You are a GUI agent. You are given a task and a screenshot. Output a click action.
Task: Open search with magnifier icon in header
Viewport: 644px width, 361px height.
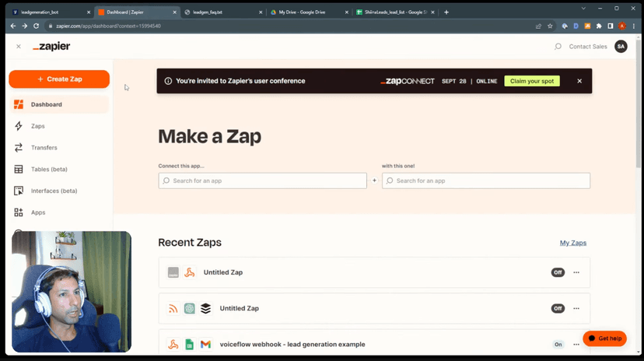click(558, 47)
